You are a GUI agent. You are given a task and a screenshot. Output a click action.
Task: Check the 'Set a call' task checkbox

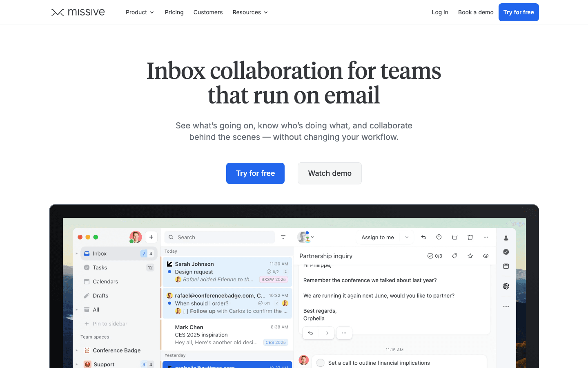321,363
